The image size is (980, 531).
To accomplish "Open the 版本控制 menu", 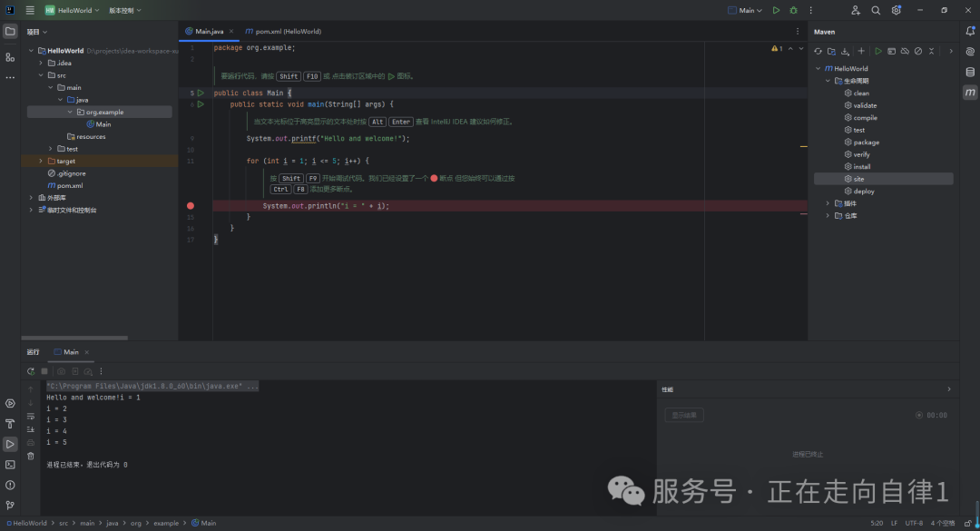I will coord(121,10).
